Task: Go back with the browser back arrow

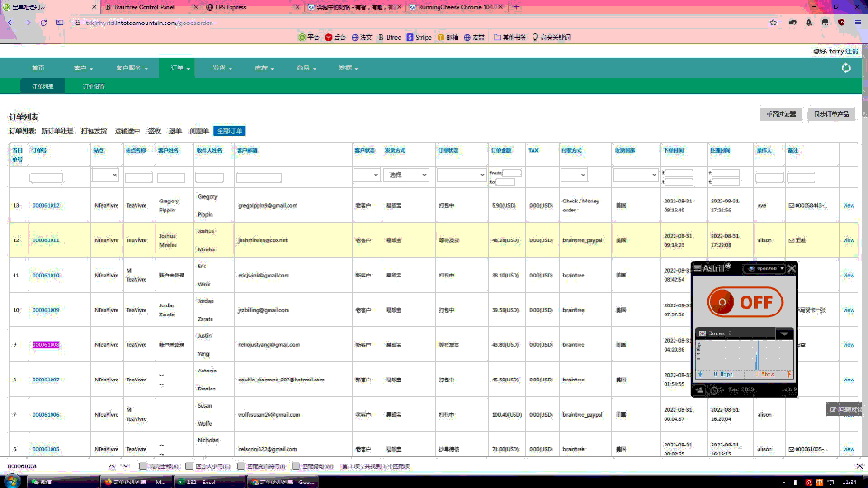Action: tap(12, 23)
